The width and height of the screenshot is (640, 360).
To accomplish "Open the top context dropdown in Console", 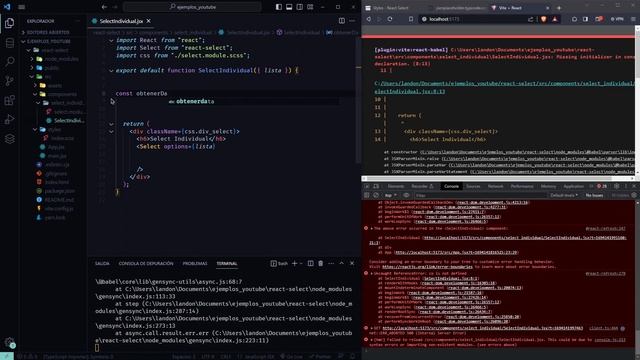I will point(391,196).
